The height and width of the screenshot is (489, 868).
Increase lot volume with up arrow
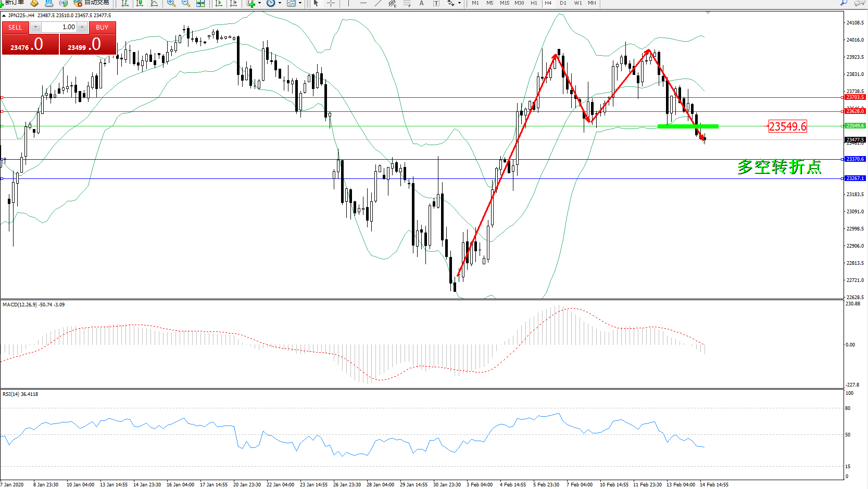click(82, 27)
